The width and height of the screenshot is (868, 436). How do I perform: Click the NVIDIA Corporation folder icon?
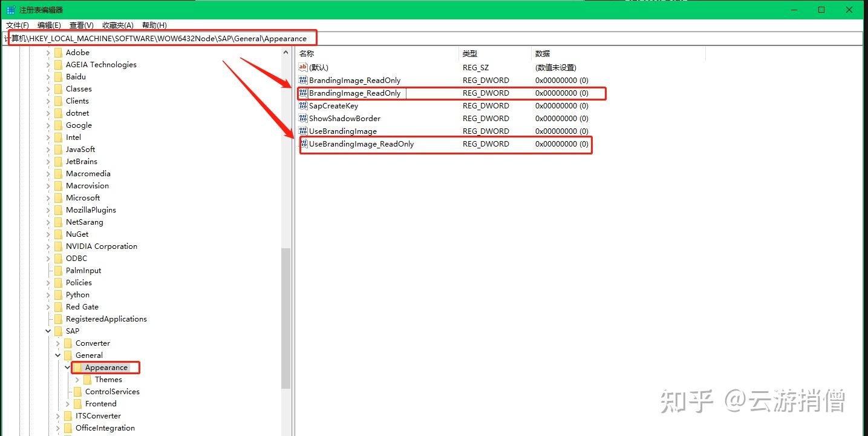[58, 246]
